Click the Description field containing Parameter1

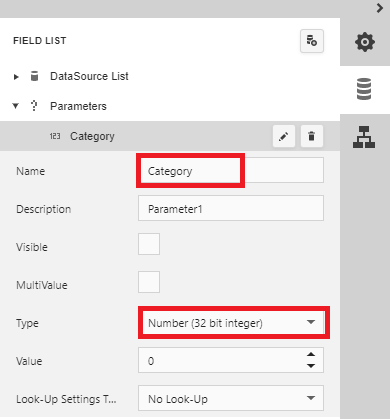coord(231,208)
